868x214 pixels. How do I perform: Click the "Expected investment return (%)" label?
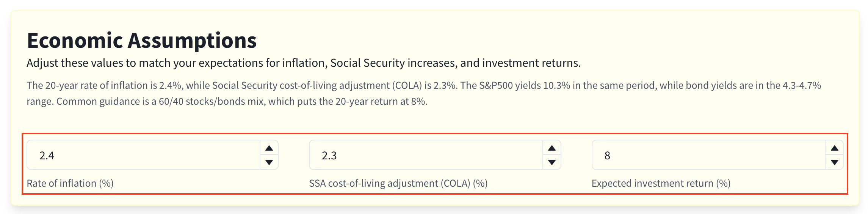tap(661, 183)
